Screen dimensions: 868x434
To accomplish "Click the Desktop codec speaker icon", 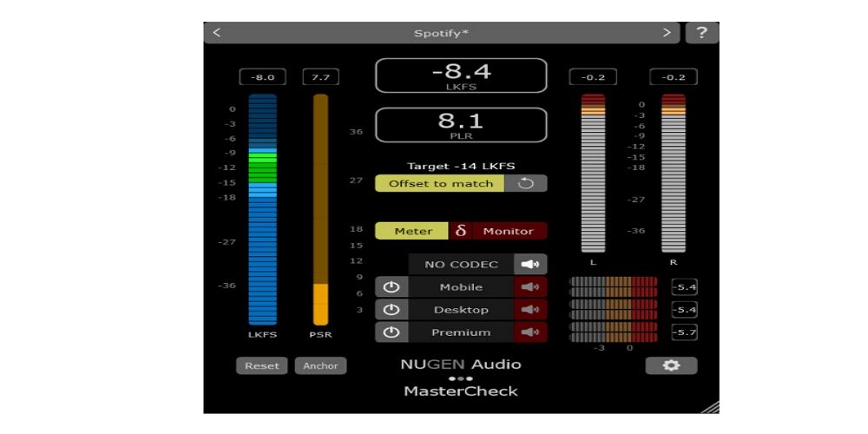I will 530,310.
